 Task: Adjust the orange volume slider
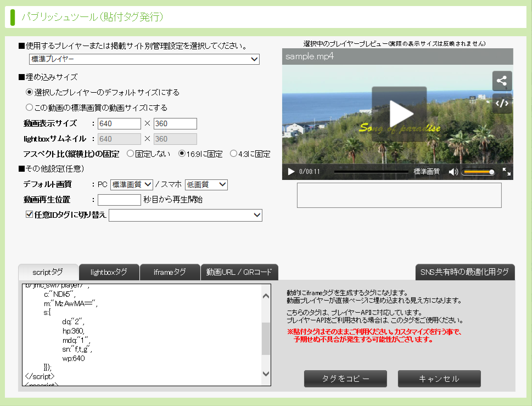(x=478, y=172)
